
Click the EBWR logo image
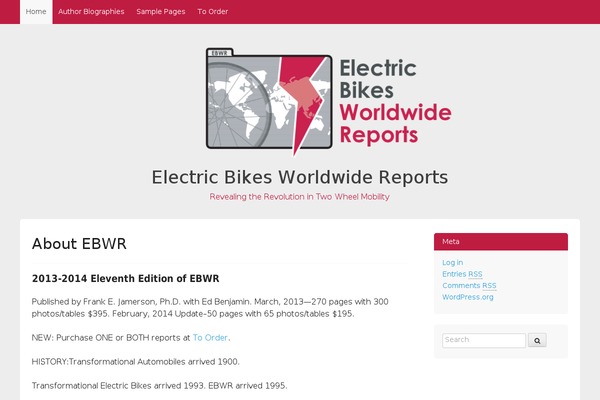coord(329,102)
